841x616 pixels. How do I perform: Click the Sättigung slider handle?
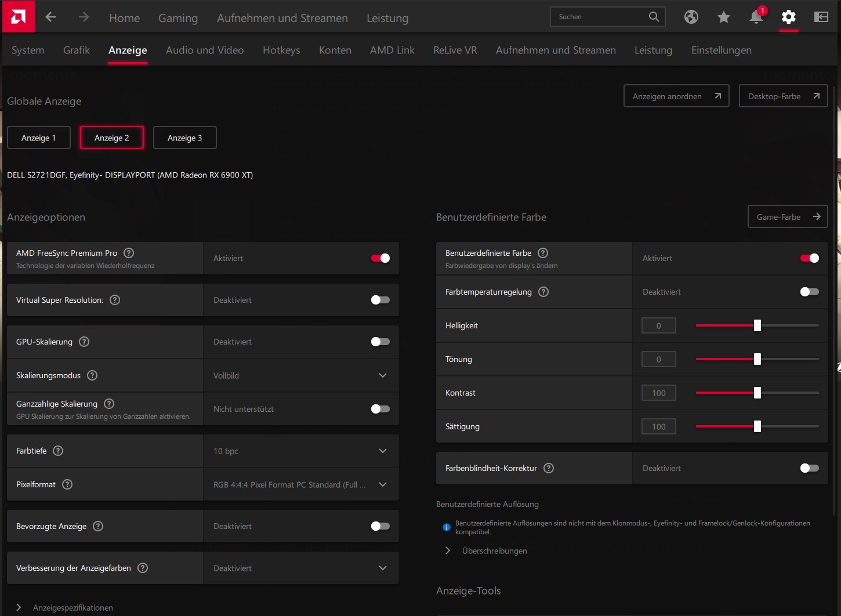click(x=757, y=426)
